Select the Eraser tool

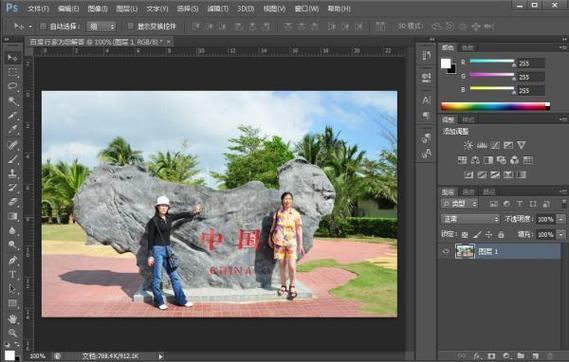tap(13, 202)
